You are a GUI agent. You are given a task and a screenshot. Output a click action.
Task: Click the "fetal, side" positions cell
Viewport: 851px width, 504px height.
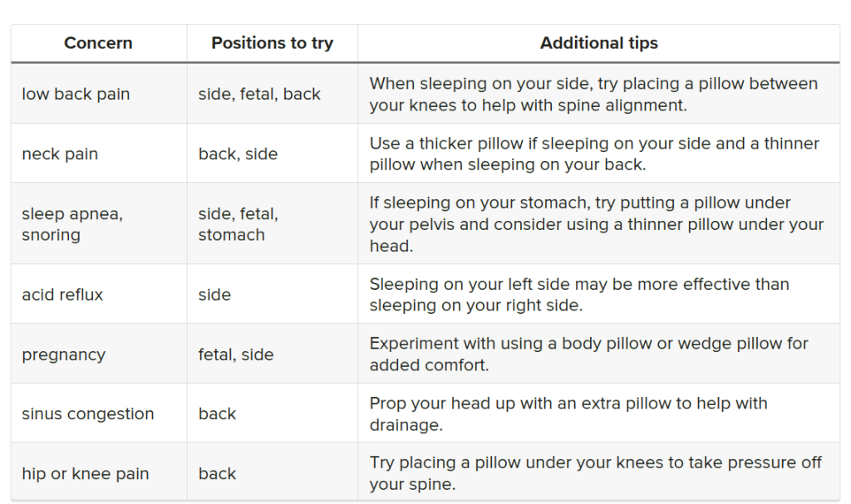click(236, 355)
